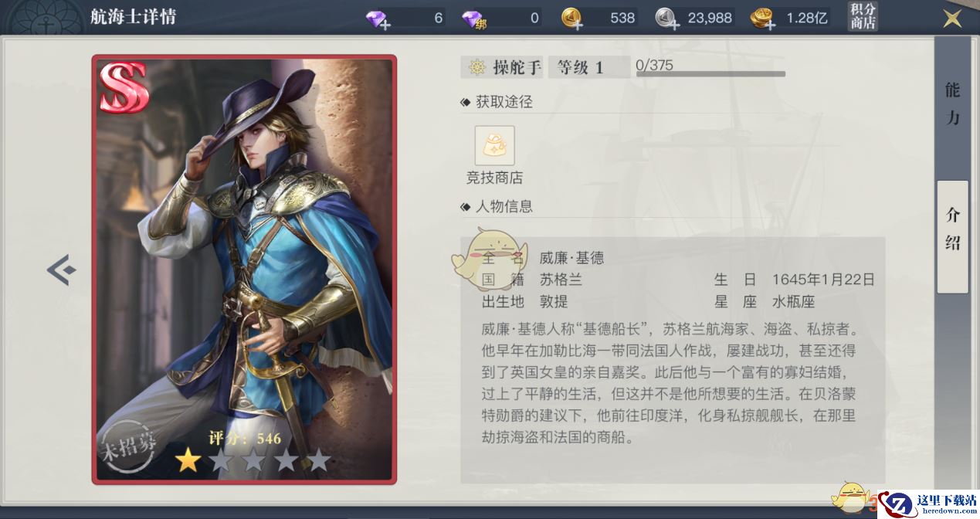The image size is (980, 519).
Task: Add more gold tokens (538)
Action: point(572,19)
